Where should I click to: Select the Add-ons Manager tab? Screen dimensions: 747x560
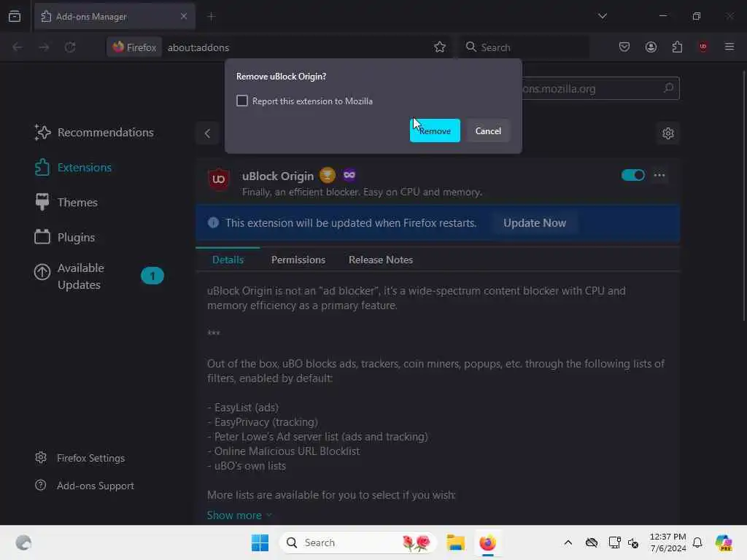click(x=115, y=17)
